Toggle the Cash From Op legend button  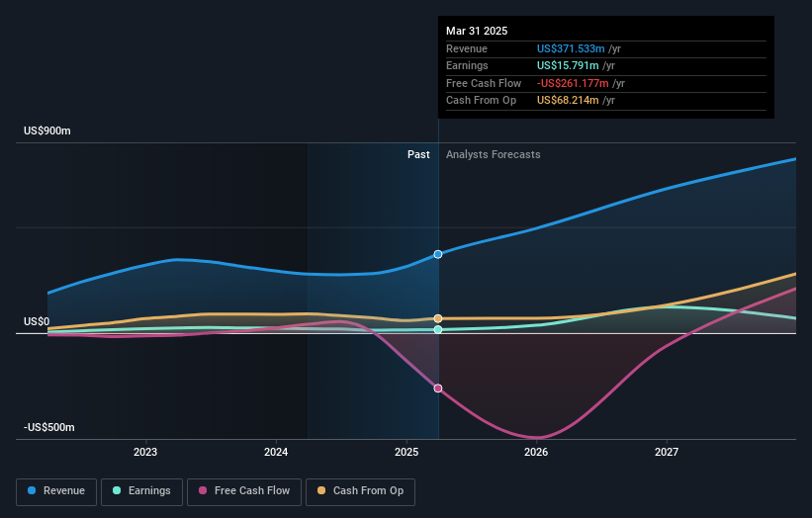coord(360,491)
